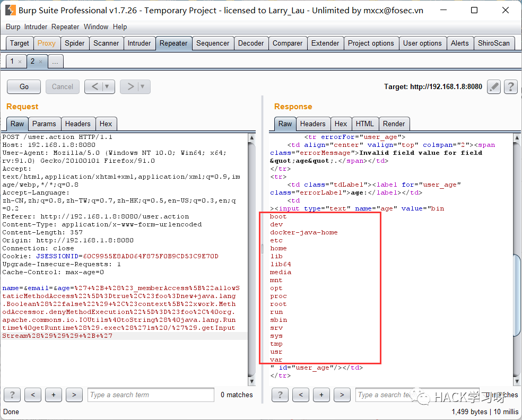Open the Burp menu
The height and width of the screenshot is (420, 522).
point(13,27)
